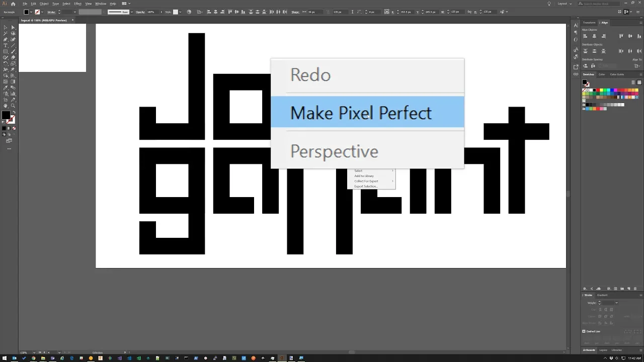
Task: Open the graphic Style dropdown
Action: [x=181, y=12]
